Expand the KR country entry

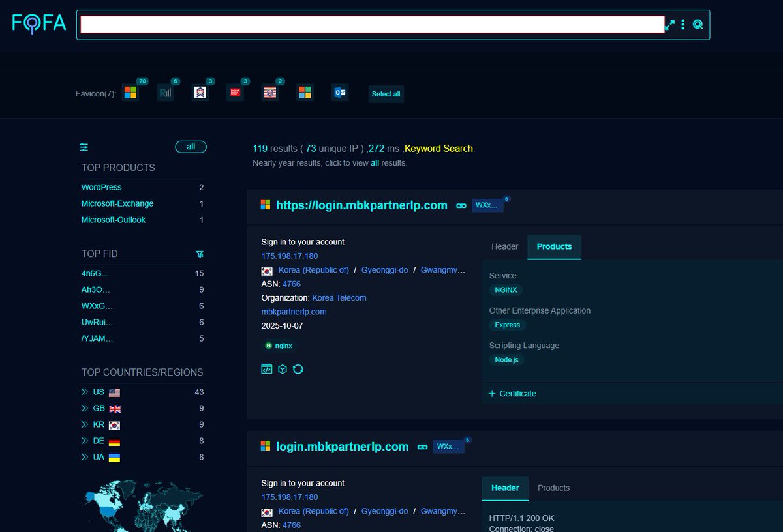coord(84,424)
